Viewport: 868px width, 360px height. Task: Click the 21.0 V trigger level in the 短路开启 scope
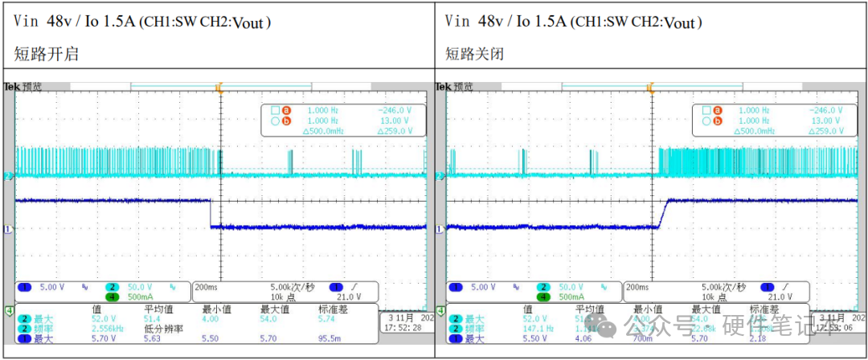349,297
